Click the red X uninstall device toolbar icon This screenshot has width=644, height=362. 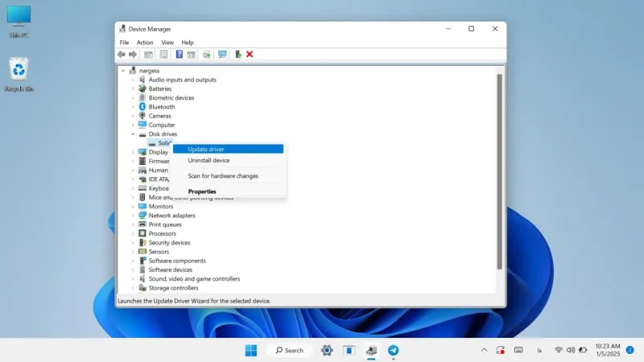coord(250,54)
